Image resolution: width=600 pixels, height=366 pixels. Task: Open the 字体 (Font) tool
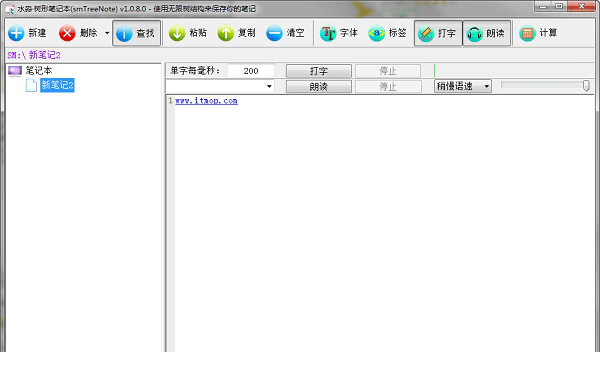pos(338,33)
